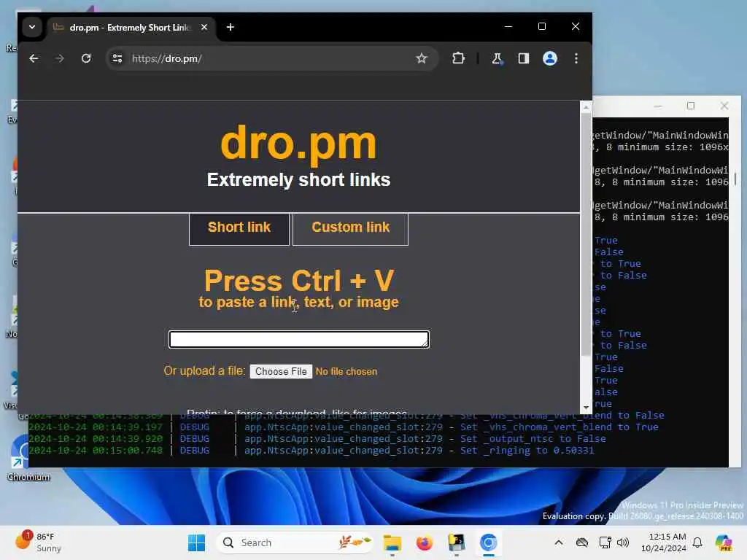
Task: Open the Chrome Labs flask icon
Action: coord(497,58)
